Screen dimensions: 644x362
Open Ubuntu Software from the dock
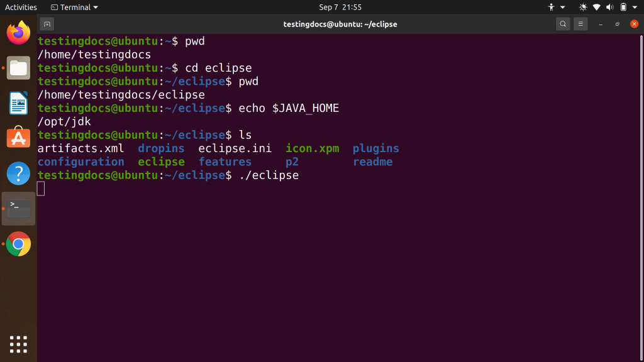coord(18,137)
